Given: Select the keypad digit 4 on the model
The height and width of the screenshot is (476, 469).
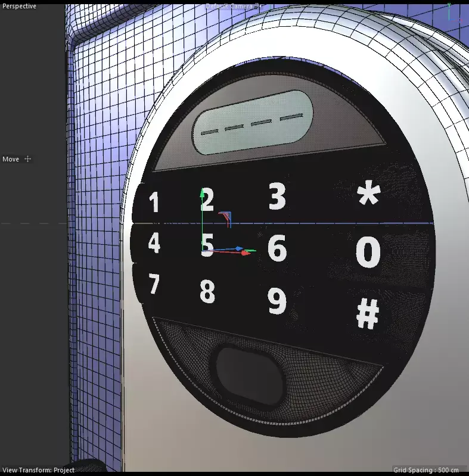Looking at the screenshot, I should coord(154,242).
